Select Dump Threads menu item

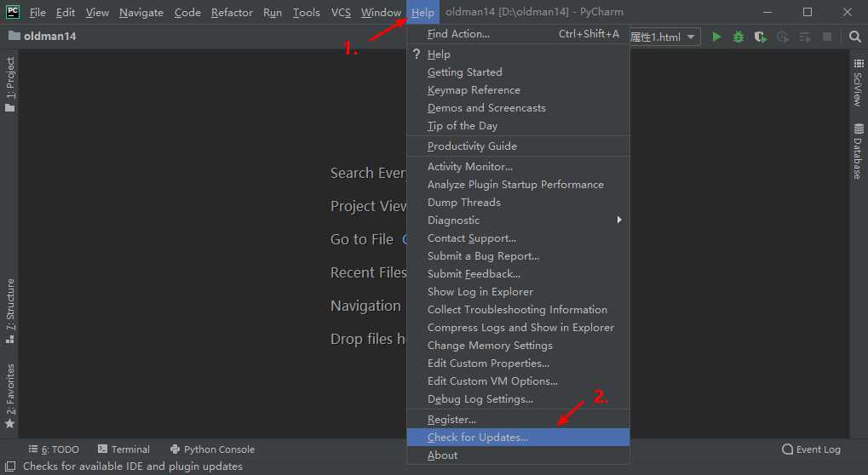[518, 203]
